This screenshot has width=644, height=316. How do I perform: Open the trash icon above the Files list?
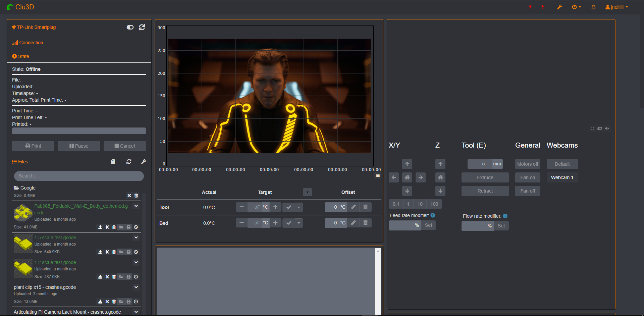coord(113,162)
